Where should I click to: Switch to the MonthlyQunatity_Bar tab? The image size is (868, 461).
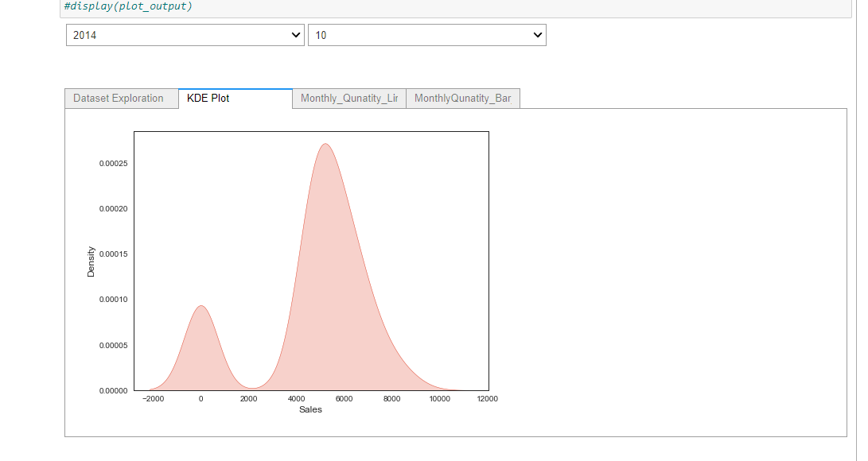point(462,98)
